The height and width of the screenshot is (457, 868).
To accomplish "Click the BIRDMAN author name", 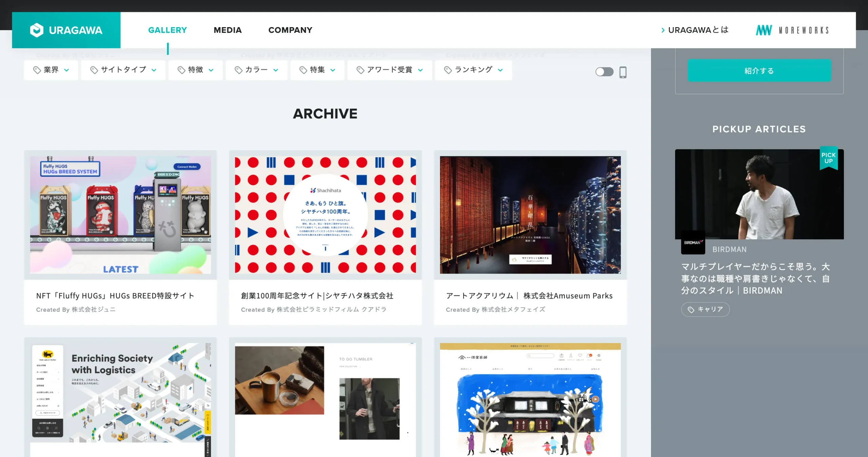I will click(729, 250).
